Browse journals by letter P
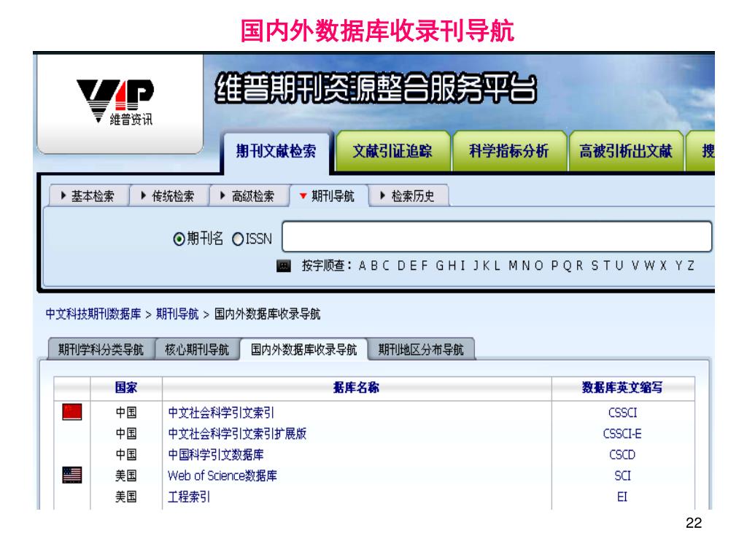 (555, 265)
